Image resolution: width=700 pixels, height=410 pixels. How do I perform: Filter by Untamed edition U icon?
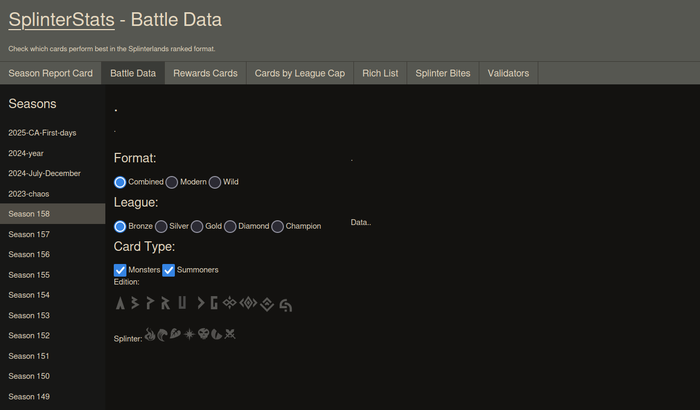tap(182, 303)
